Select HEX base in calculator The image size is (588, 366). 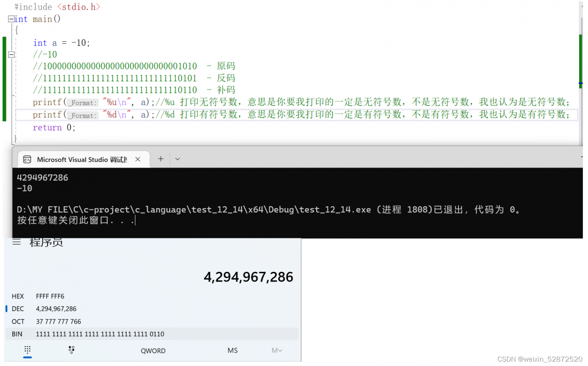[152, 296]
